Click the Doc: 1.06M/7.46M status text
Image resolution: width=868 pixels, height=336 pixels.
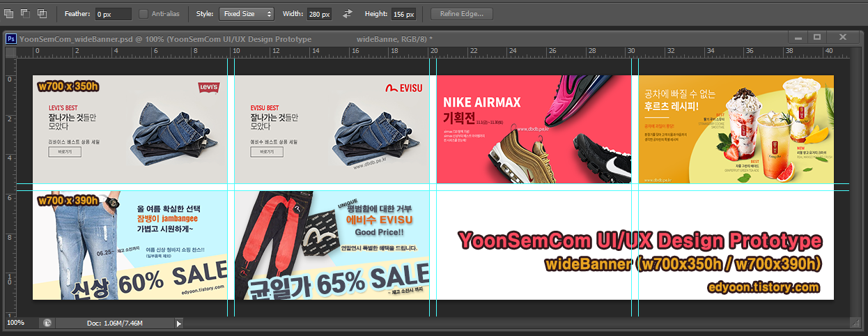[115, 323]
